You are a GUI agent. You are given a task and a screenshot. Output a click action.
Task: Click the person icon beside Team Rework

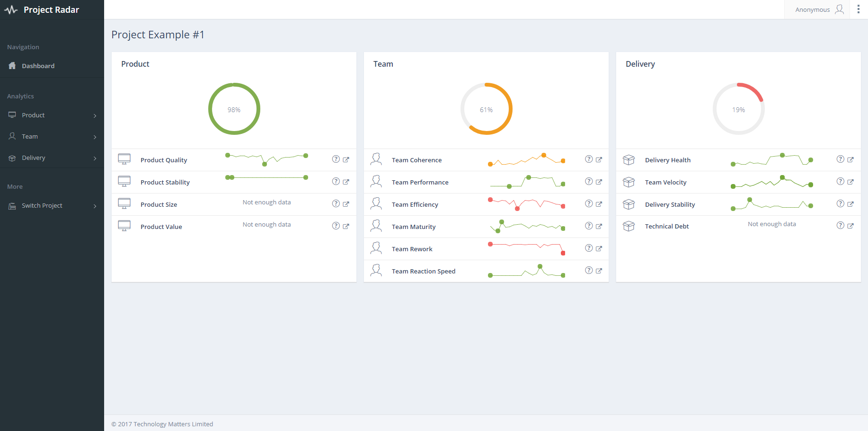tap(376, 248)
